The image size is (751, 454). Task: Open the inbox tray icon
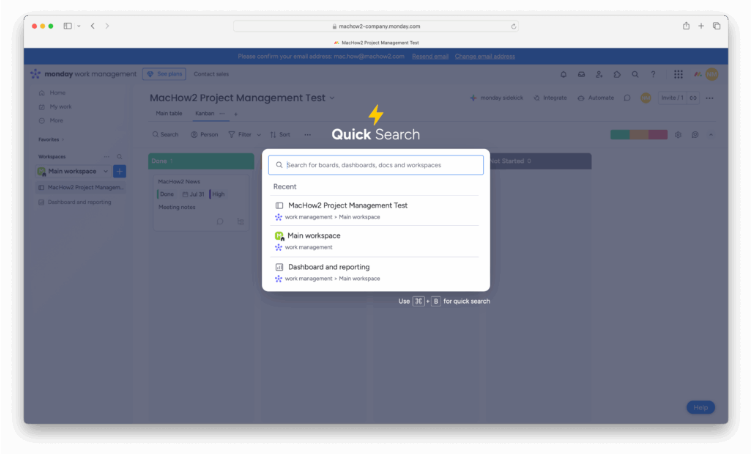coord(581,74)
